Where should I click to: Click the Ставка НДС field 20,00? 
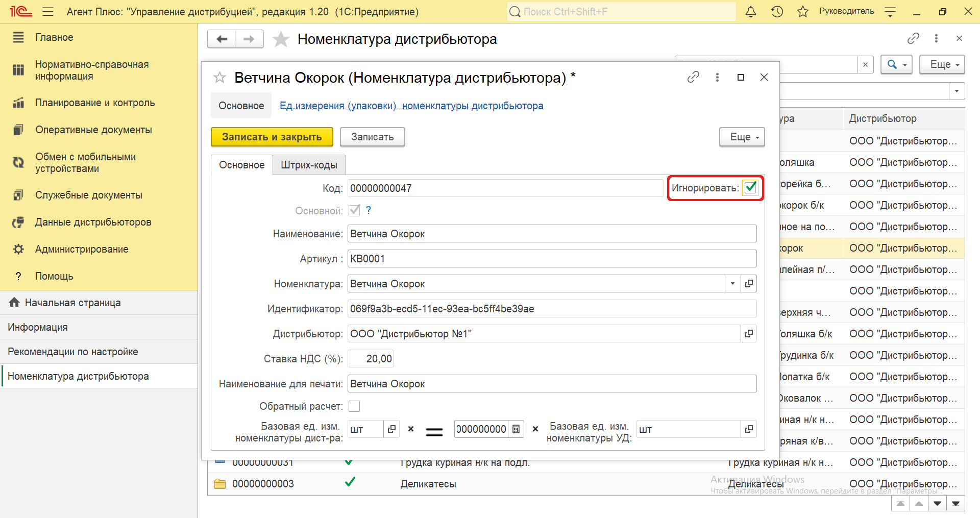(x=371, y=359)
